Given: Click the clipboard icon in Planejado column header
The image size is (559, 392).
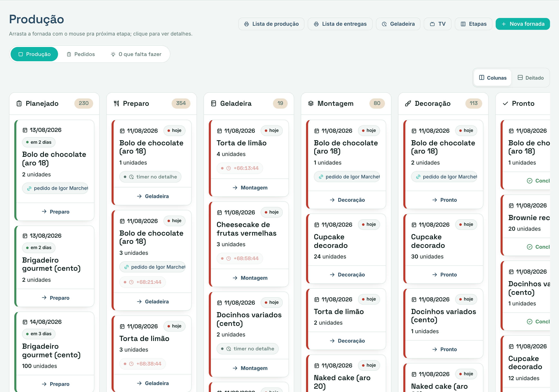Looking at the screenshot, I should (19, 104).
